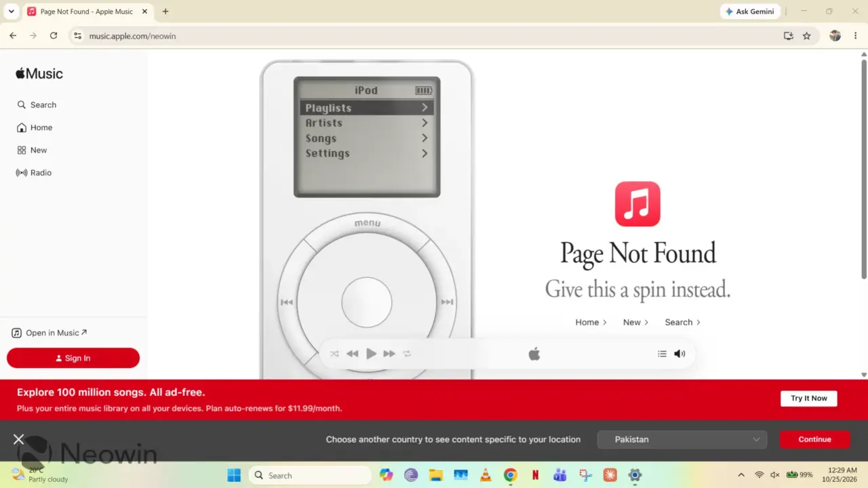The height and width of the screenshot is (488, 868).
Task: Open Netflix from the taskbar
Action: [x=536, y=475]
